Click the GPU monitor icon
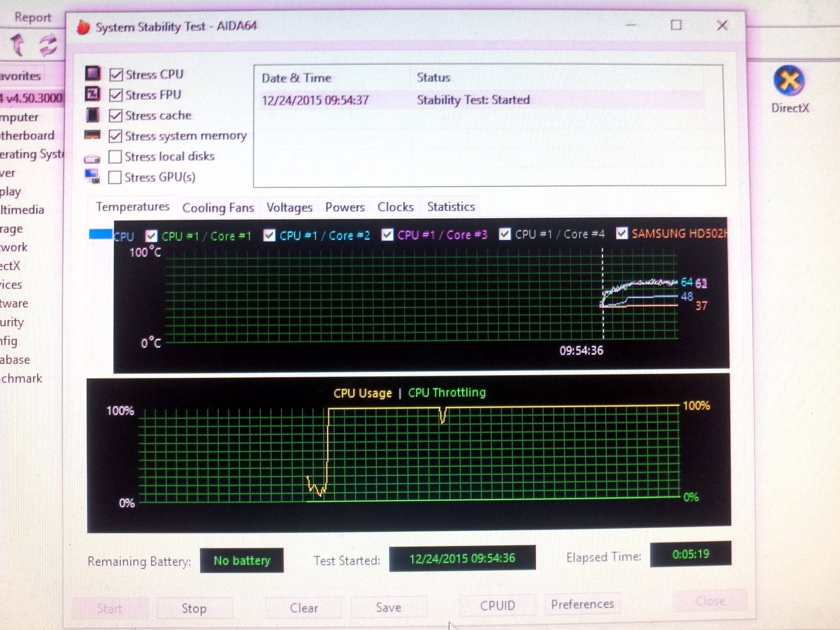Screen dimensions: 840x630 (92, 176)
